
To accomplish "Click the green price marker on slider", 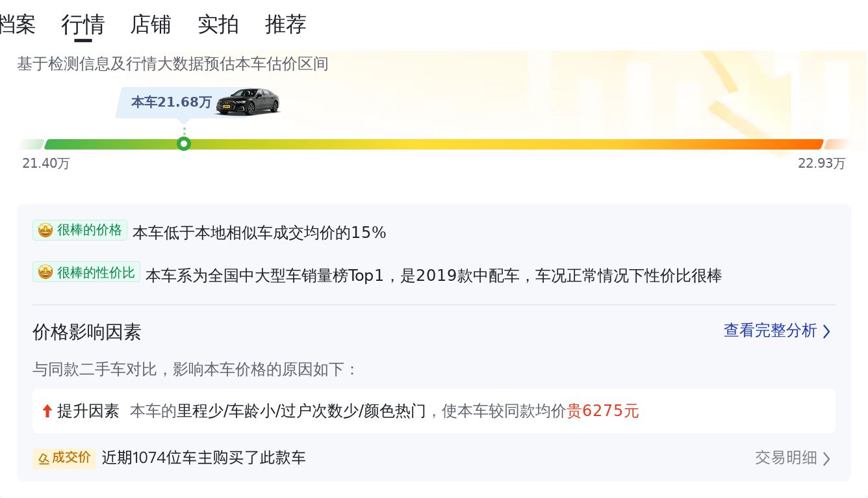I will point(184,144).
